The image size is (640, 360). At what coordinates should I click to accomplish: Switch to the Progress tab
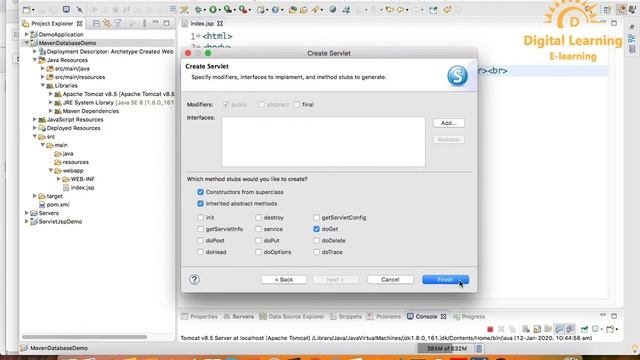pos(469,316)
